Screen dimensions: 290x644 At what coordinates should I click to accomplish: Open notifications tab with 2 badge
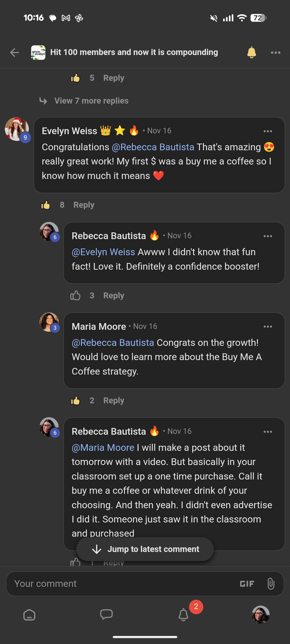point(184,614)
